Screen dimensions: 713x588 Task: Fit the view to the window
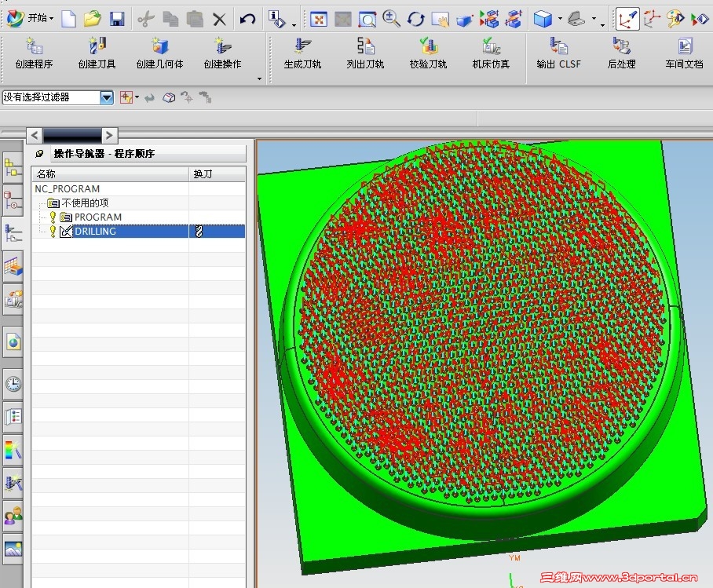point(319,19)
